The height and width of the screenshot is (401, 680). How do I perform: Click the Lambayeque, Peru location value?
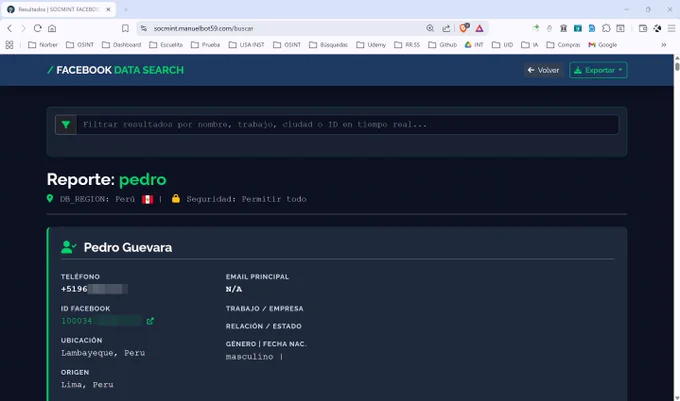(103, 353)
